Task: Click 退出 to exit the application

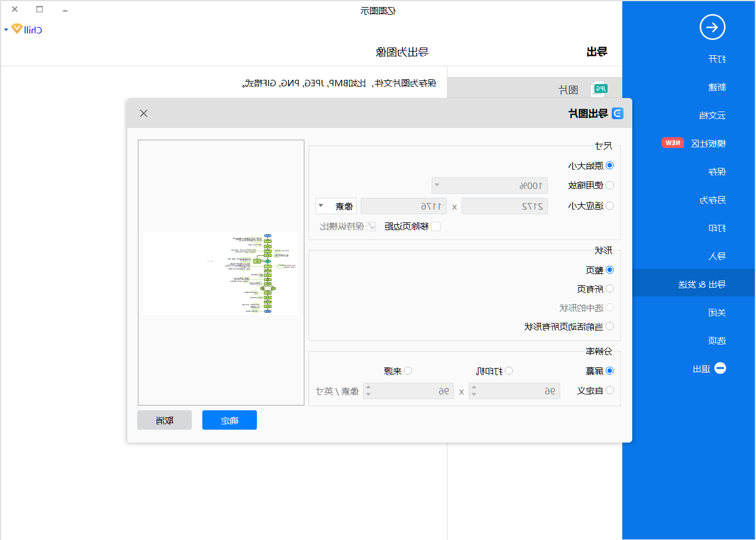Action: [701, 369]
